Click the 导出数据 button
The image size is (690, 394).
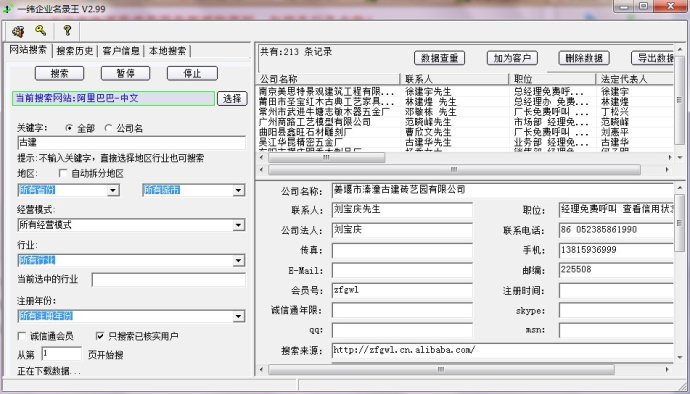[653, 58]
